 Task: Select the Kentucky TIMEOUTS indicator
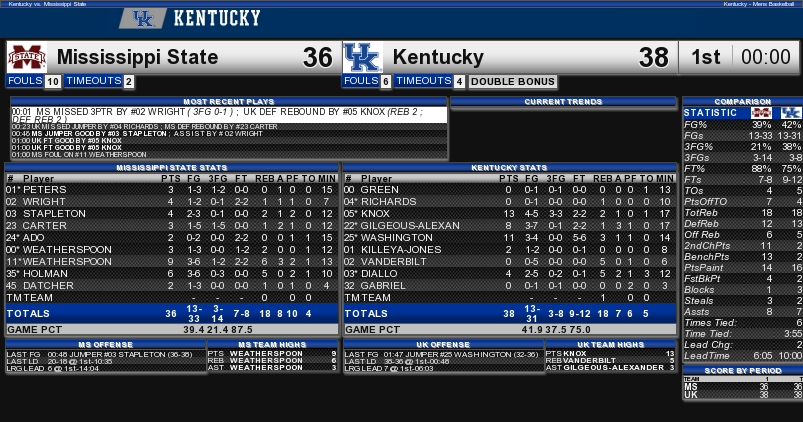pyautogui.click(x=430, y=81)
